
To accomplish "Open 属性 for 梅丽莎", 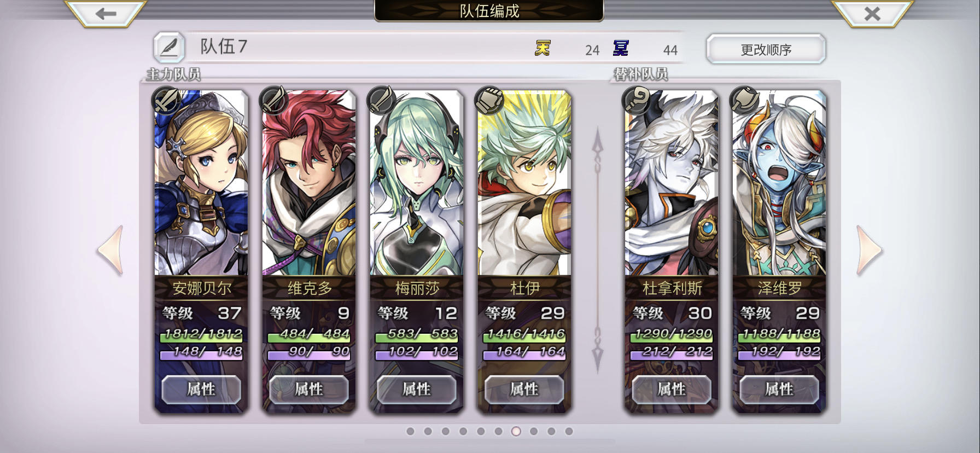I will [x=417, y=390].
